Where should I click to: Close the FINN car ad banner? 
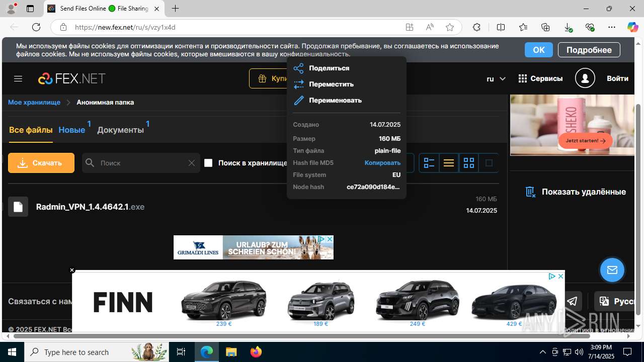(560, 277)
